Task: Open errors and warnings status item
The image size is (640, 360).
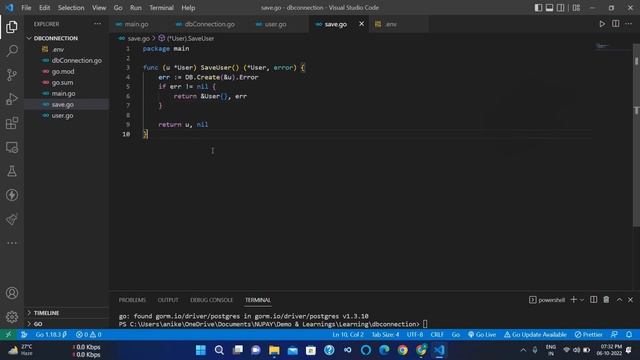Action: [x=89, y=335]
